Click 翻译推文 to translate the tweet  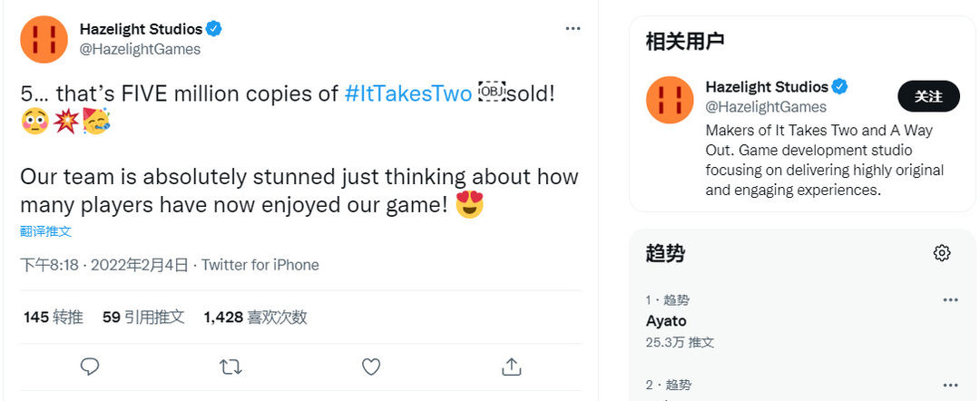pos(45,231)
